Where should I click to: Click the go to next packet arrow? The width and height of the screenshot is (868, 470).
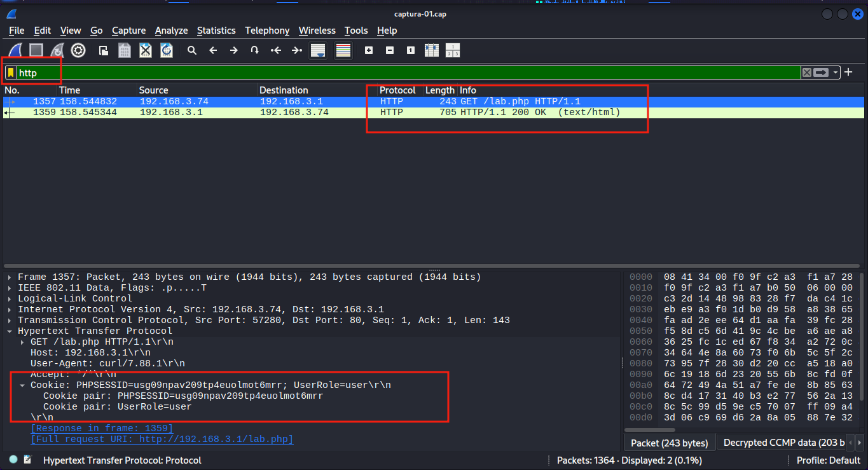pos(234,50)
